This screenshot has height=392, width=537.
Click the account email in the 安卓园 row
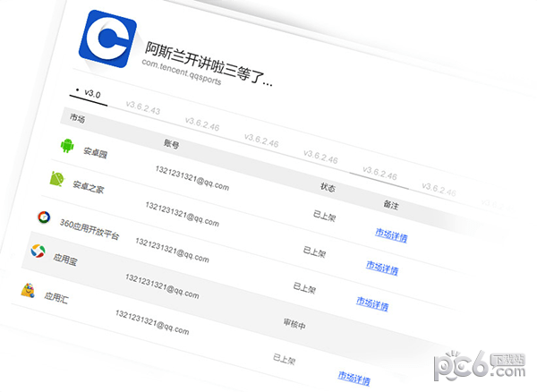[x=192, y=178]
